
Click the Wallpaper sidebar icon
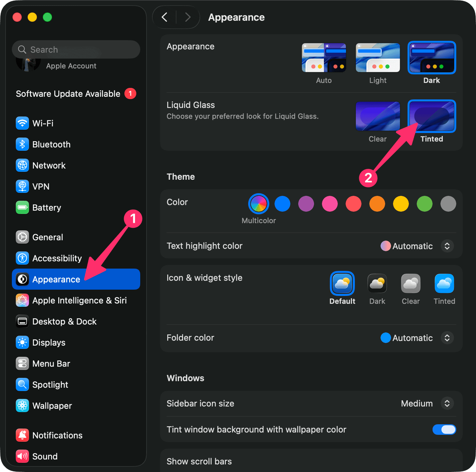pyautogui.click(x=22, y=406)
